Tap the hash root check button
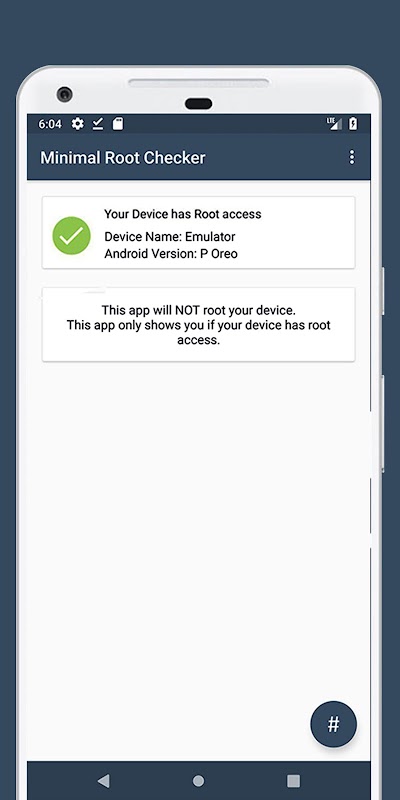The image size is (400, 800). [x=333, y=724]
